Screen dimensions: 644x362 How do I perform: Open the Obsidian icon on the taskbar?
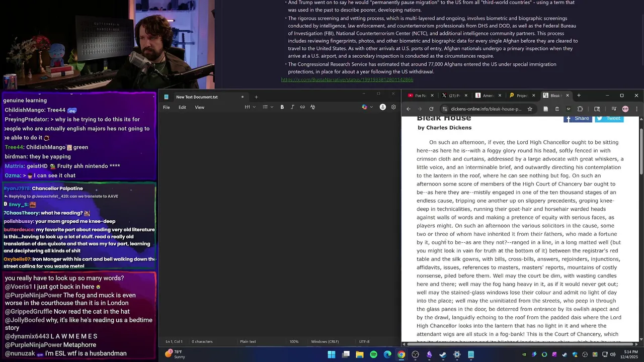(x=429, y=354)
